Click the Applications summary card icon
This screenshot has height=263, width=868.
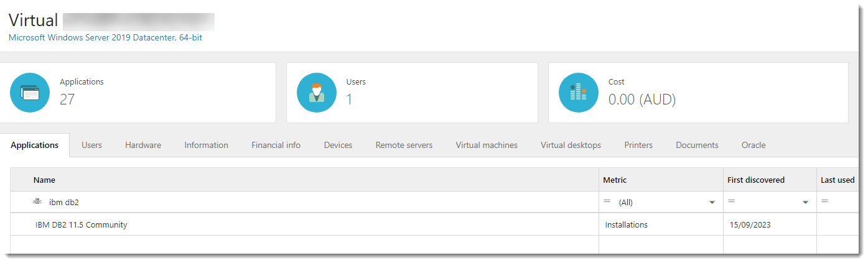coord(30,93)
